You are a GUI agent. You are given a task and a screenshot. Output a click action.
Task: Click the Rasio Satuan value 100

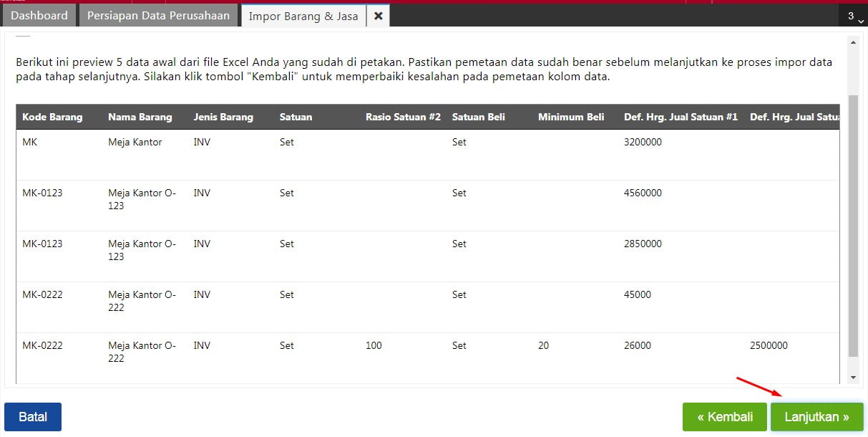coord(374,345)
